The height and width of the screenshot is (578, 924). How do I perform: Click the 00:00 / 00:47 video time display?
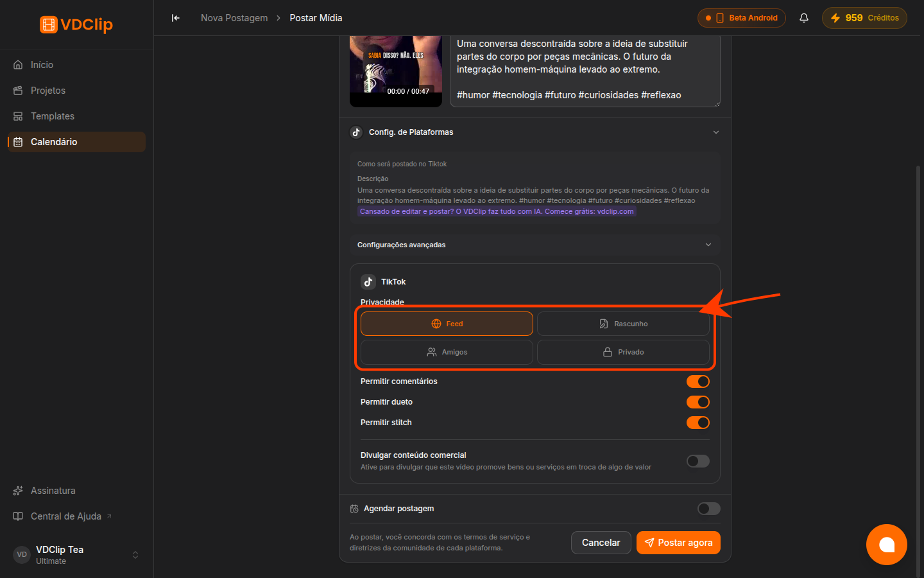[x=408, y=91]
